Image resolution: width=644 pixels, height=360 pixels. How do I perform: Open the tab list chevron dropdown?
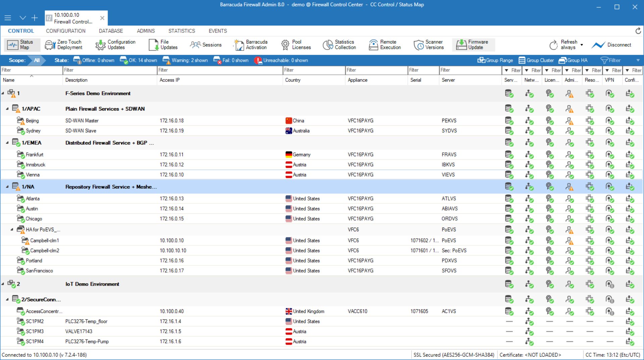click(22, 18)
